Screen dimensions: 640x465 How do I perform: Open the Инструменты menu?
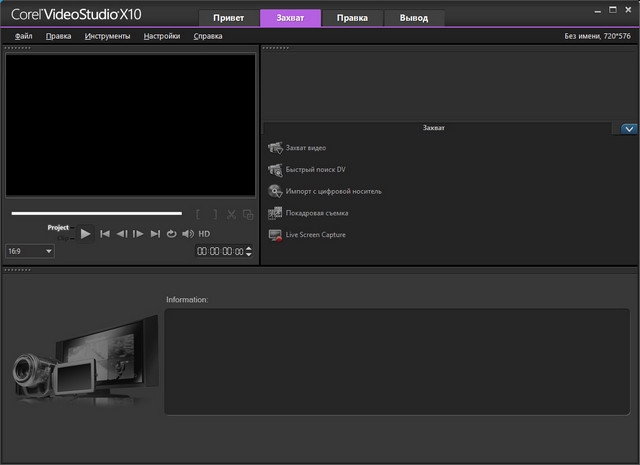tap(107, 36)
